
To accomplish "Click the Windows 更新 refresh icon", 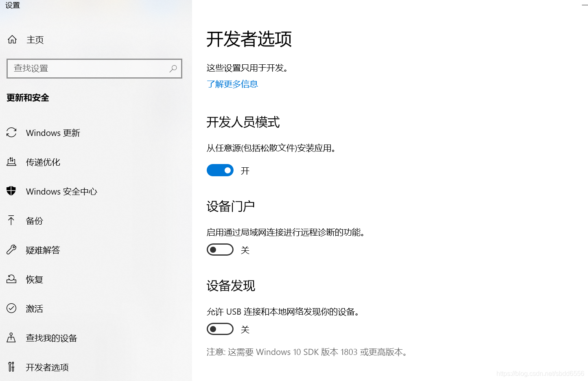I will click(x=11, y=133).
